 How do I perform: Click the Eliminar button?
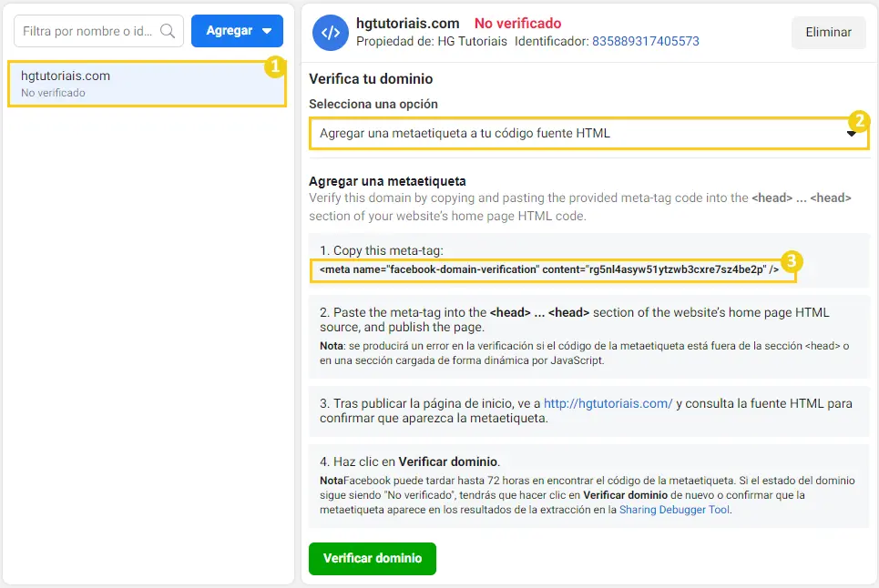click(x=829, y=33)
